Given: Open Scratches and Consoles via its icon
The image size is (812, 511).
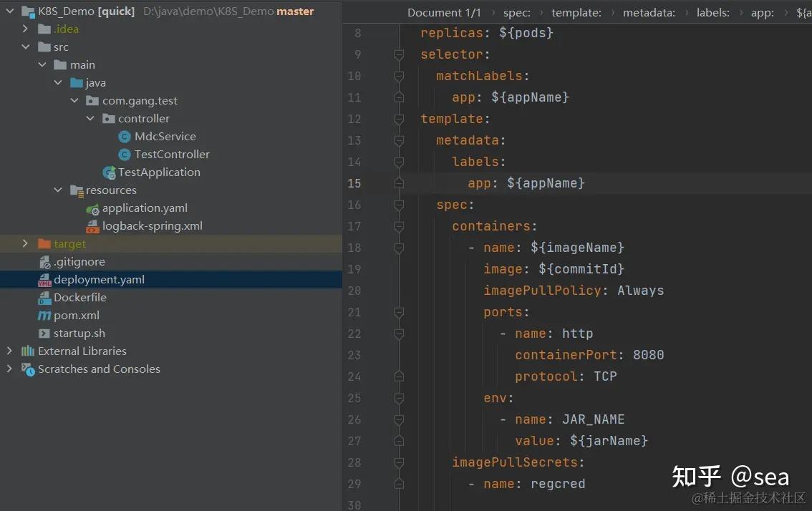Looking at the screenshot, I should click(x=29, y=369).
